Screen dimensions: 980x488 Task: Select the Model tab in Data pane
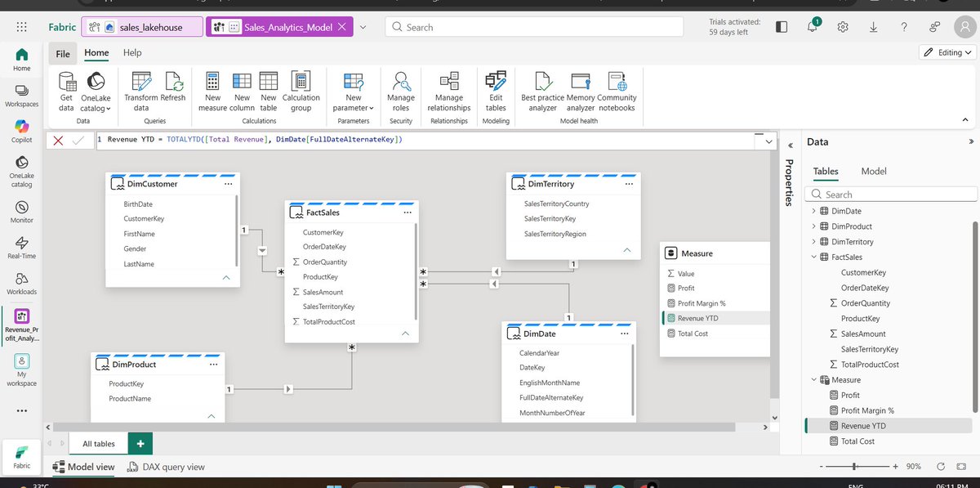point(874,171)
